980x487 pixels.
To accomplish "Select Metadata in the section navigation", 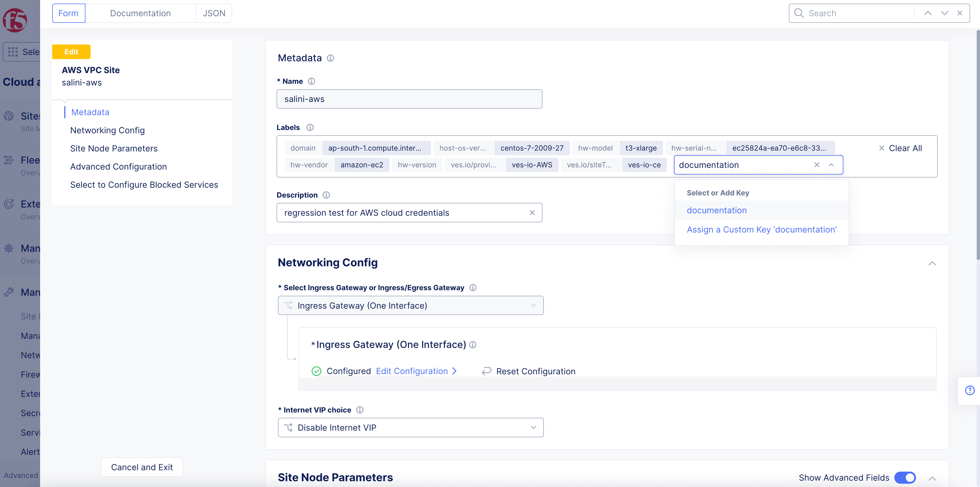I will point(90,112).
